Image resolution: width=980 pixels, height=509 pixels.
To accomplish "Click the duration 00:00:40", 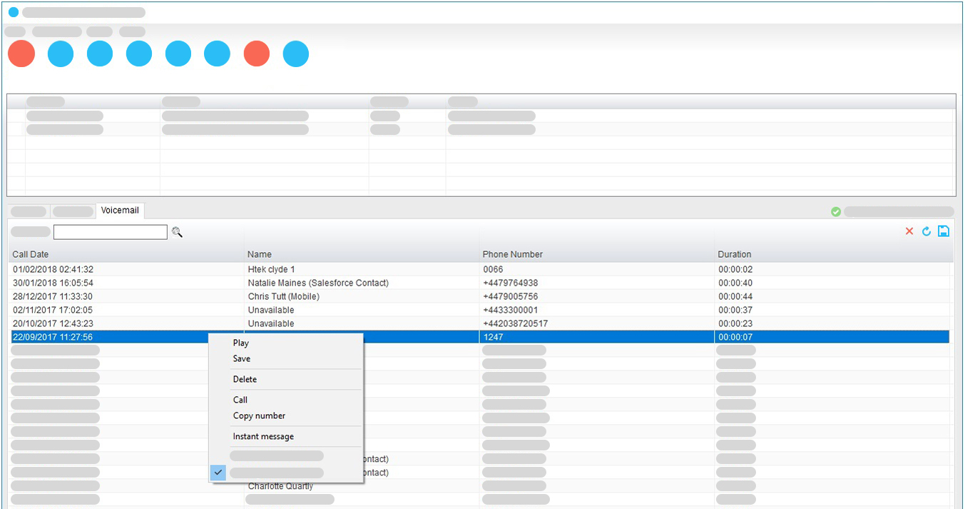I will point(735,283).
